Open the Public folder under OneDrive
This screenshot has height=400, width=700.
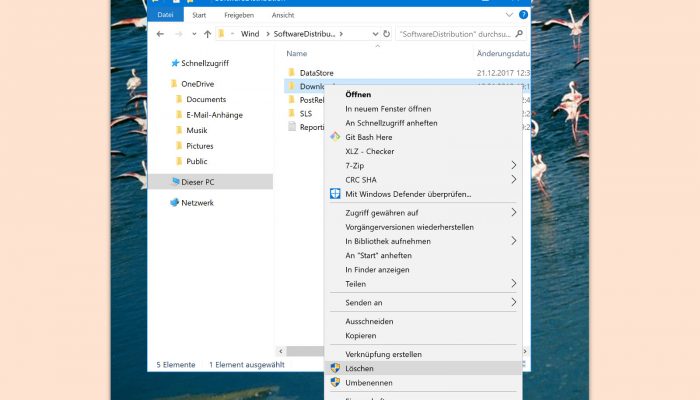pyautogui.click(x=196, y=161)
